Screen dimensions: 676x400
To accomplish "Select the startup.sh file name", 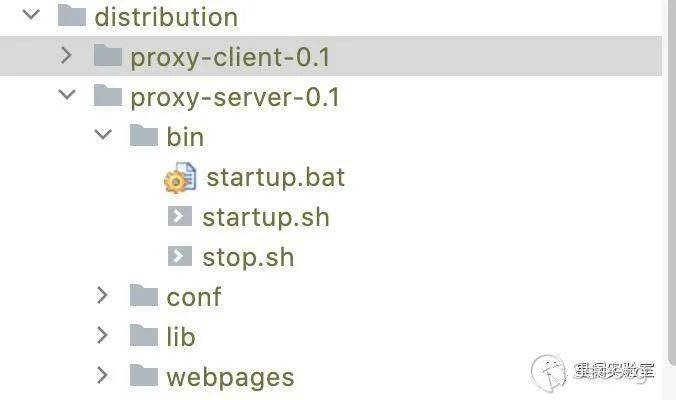I will click(265, 217).
